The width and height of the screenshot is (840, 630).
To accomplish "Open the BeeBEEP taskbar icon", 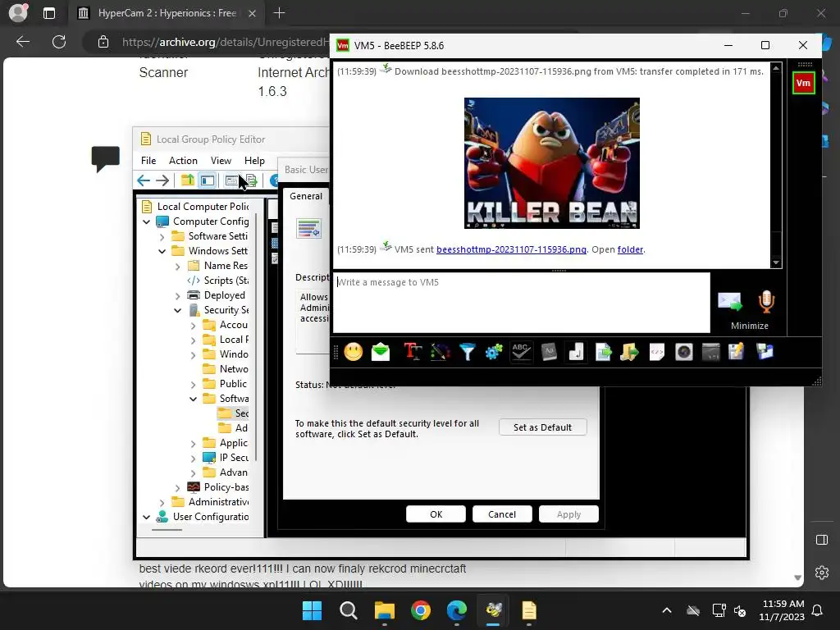I will tap(493, 610).
